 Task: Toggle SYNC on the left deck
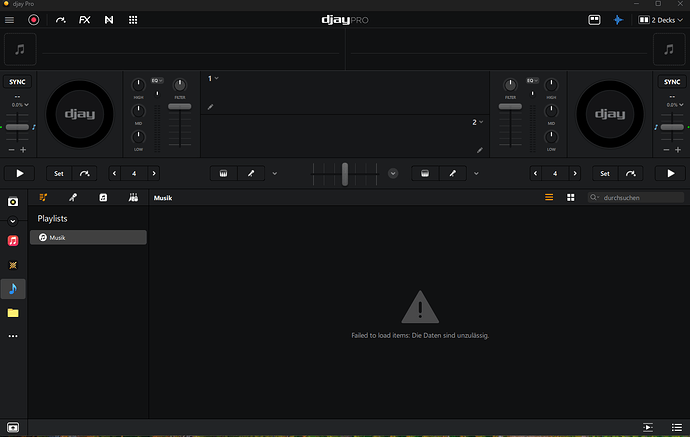tap(17, 82)
